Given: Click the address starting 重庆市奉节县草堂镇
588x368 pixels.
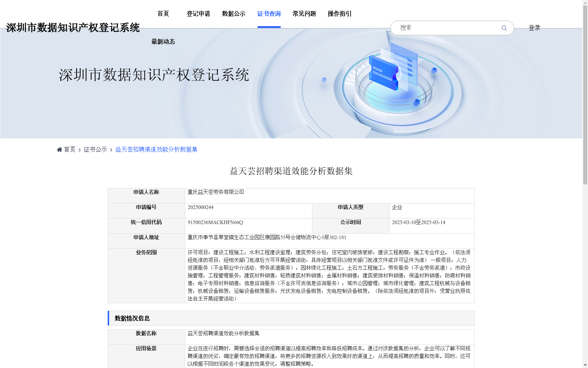Looking at the screenshot, I should click(x=267, y=237).
